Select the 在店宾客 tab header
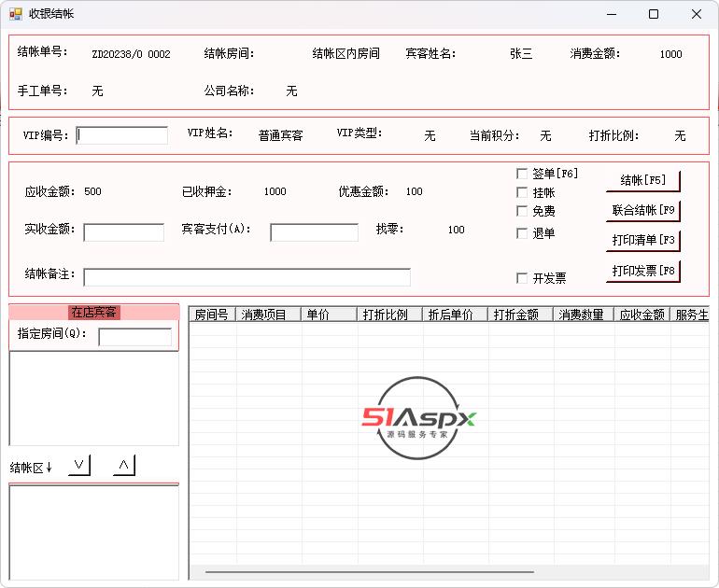Screen dimensions: 719x588 coord(94,313)
